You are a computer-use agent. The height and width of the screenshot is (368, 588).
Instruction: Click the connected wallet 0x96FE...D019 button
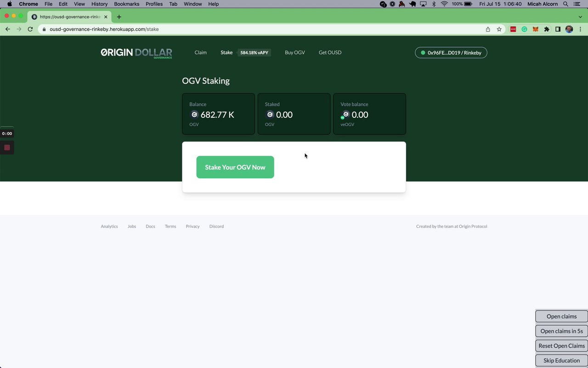click(x=451, y=52)
